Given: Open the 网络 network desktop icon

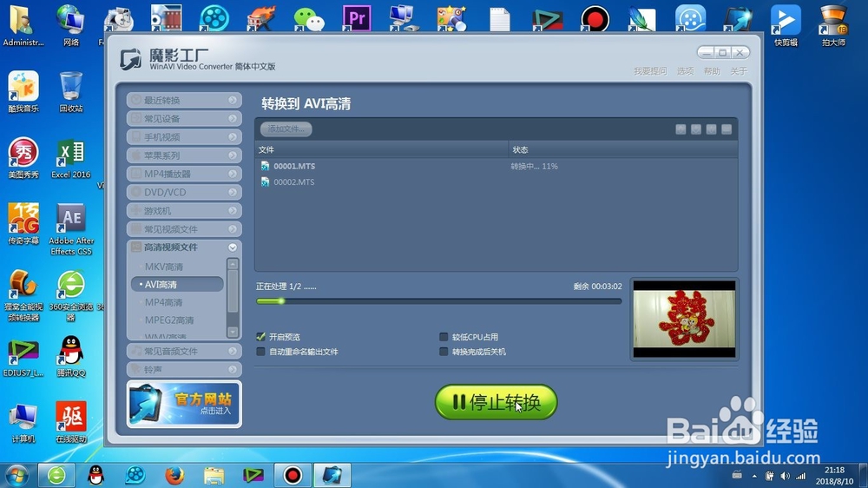Looking at the screenshot, I should coord(71,26).
